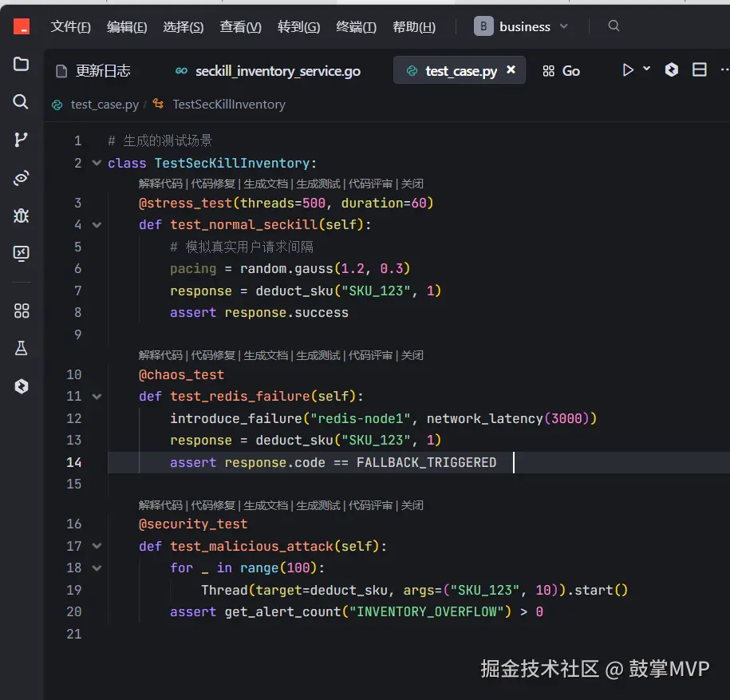Click the @stress_test decorator on line 3

tap(185, 203)
